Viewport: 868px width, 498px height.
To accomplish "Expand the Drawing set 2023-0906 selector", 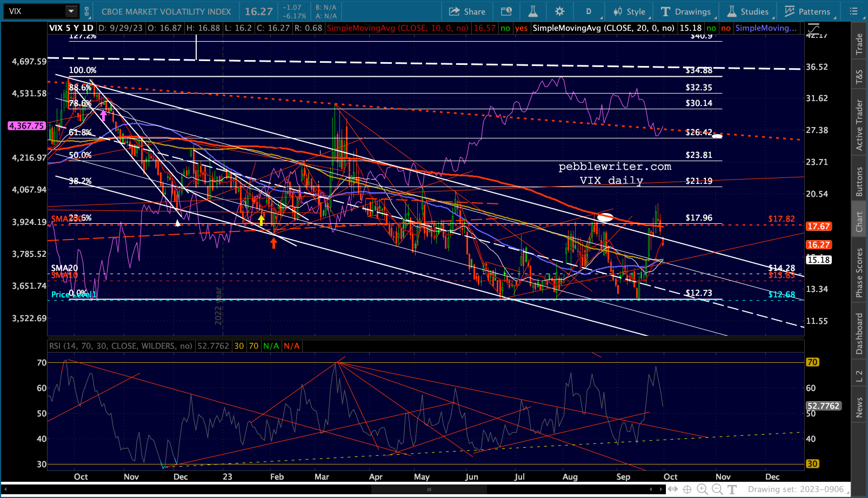I will [796, 489].
